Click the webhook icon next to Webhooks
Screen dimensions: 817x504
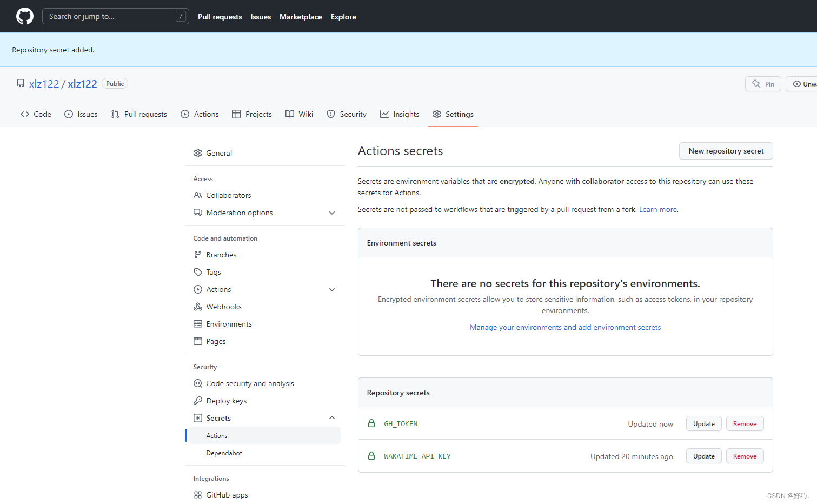pyautogui.click(x=198, y=307)
